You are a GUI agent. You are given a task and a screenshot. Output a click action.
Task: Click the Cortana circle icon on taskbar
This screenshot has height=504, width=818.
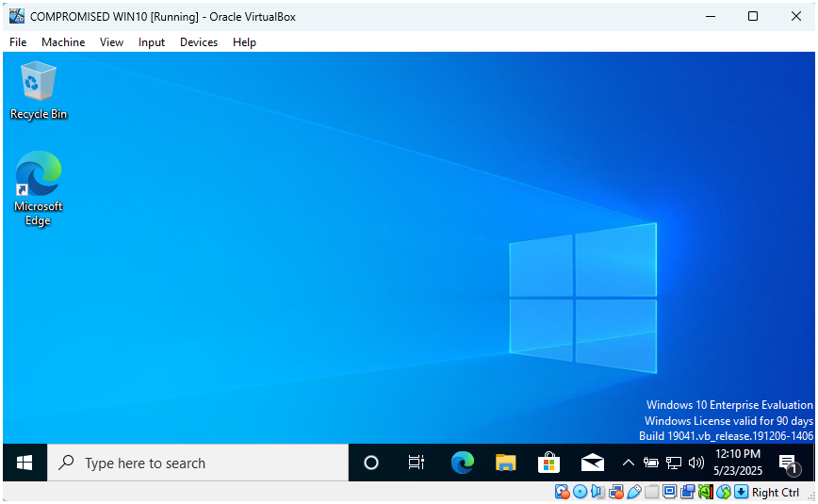point(371,463)
